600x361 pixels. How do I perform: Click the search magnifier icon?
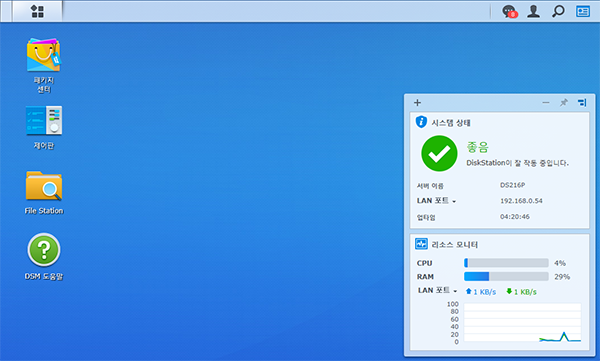tap(558, 11)
